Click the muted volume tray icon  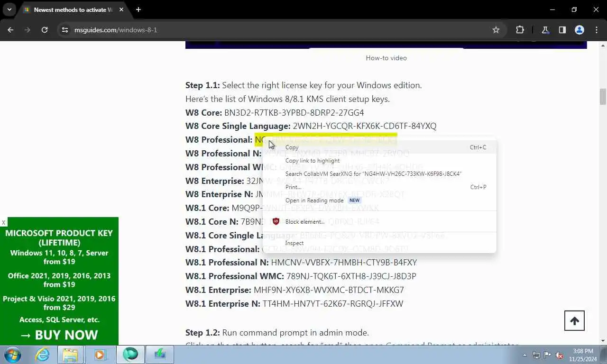(559, 355)
